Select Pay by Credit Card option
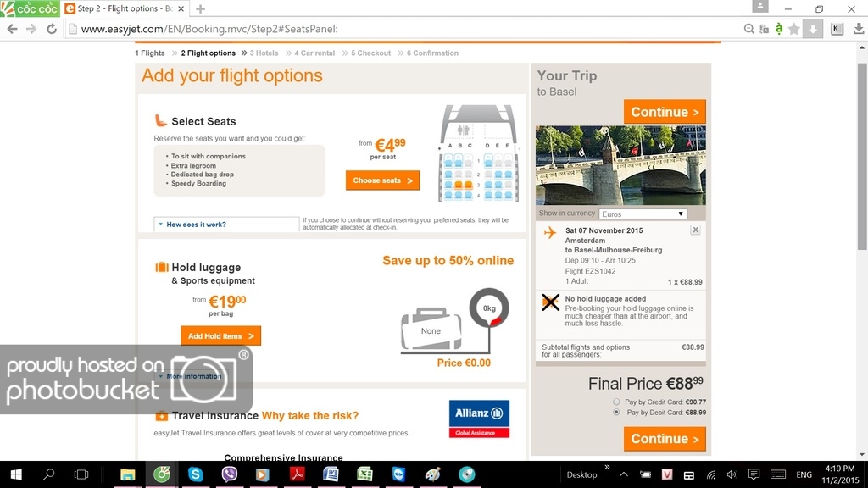This screenshot has width=868, height=488. pyautogui.click(x=616, y=402)
